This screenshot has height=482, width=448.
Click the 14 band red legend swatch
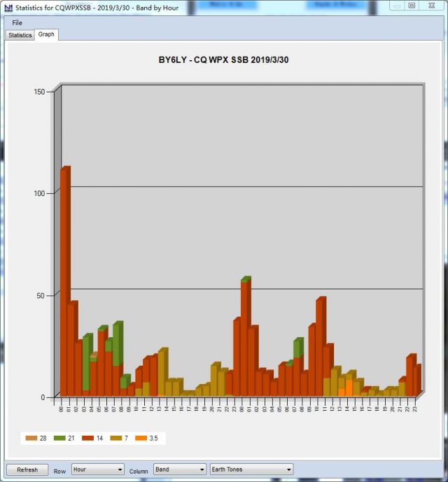(x=88, y=438)
